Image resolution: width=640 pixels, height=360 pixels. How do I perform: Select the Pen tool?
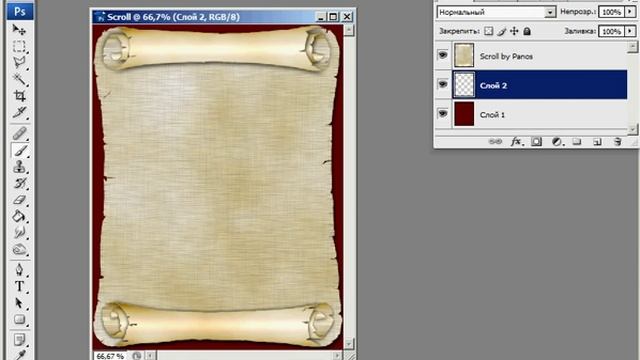(x=19, y=270)
